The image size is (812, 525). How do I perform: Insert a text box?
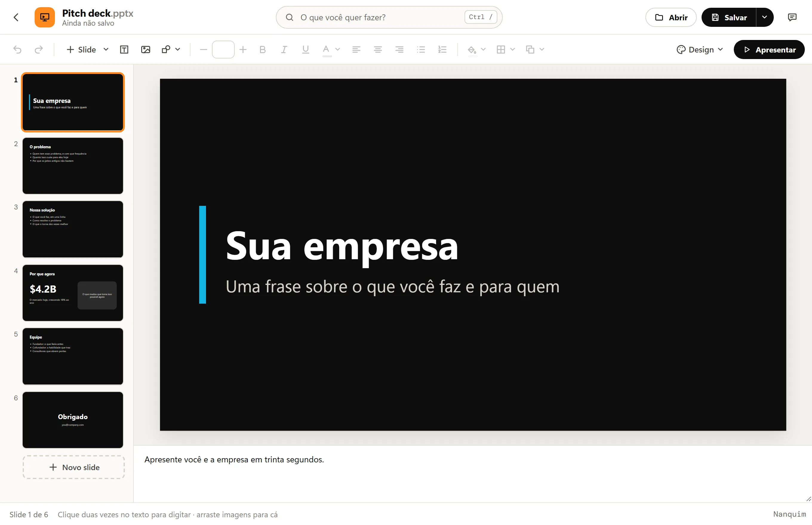point(124,50)
